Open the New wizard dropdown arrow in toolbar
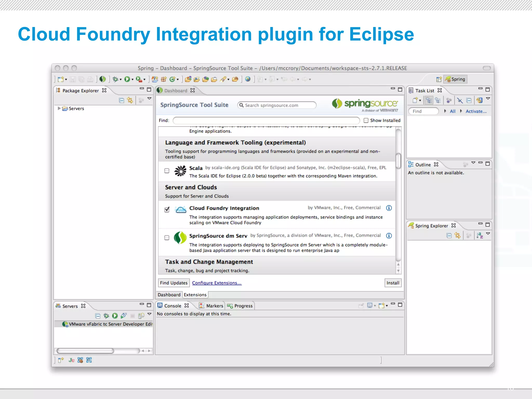Screen dimensions: 532x399 66,79
